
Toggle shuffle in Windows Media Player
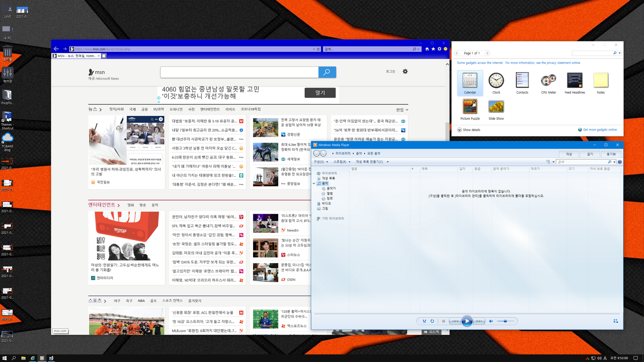tap(424, 321)
